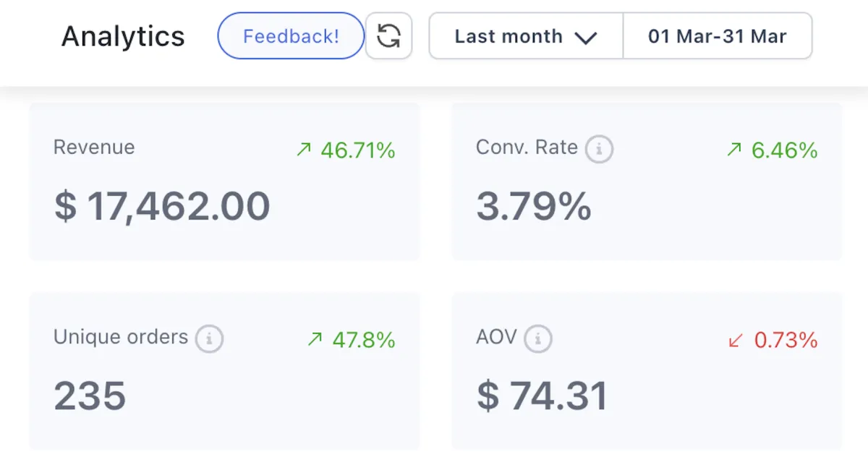This screenshot has width=868, height=470.
Task: Click the green Revenue trend arrow
Action: click(x=304, y=150)
